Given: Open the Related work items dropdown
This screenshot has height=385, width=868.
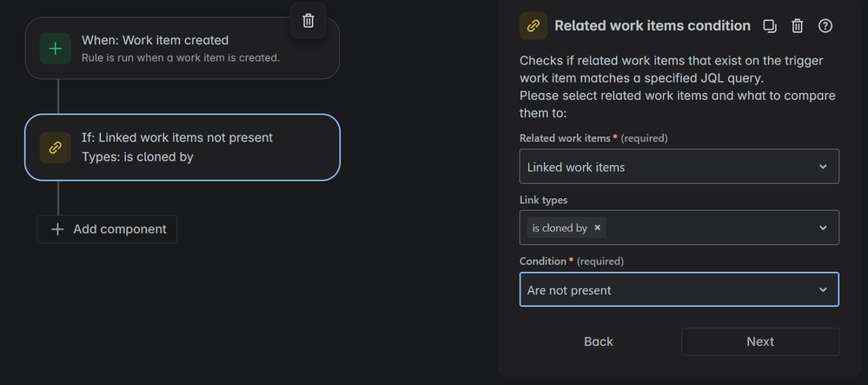Looking at the screenshot, I should coord(679,166).
